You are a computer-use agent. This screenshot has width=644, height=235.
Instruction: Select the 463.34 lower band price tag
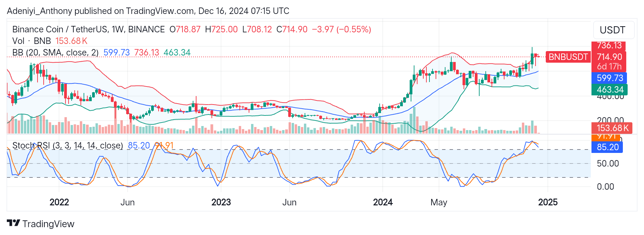610,90
